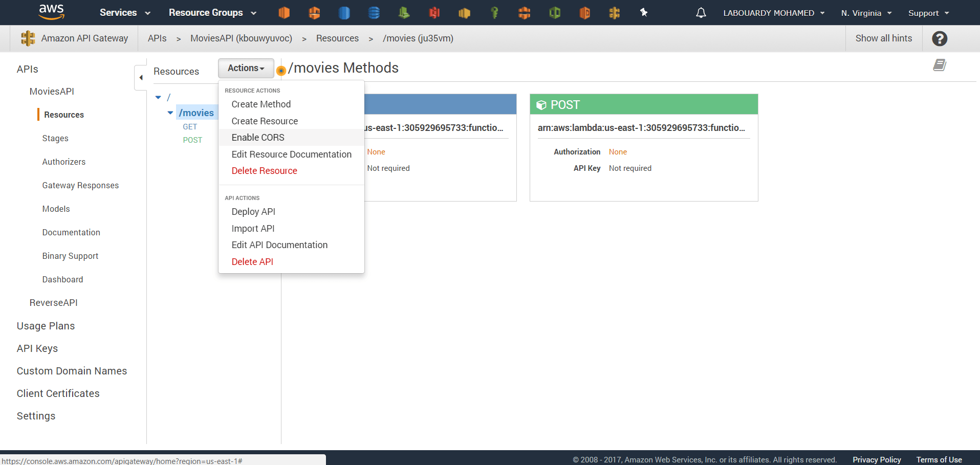Choose Delete Resource in red
This screenshot has height=465, width=980.
tap(264, 171)
